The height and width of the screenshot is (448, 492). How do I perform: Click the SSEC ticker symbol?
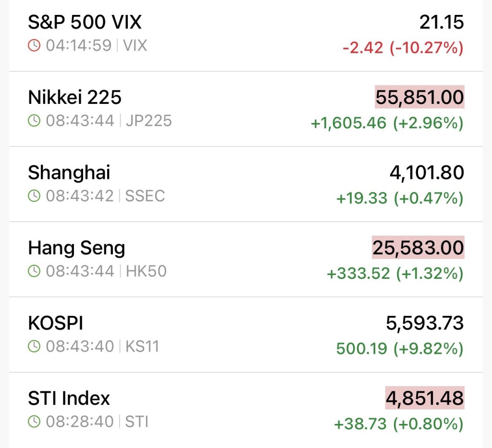[x=145, y=196]
